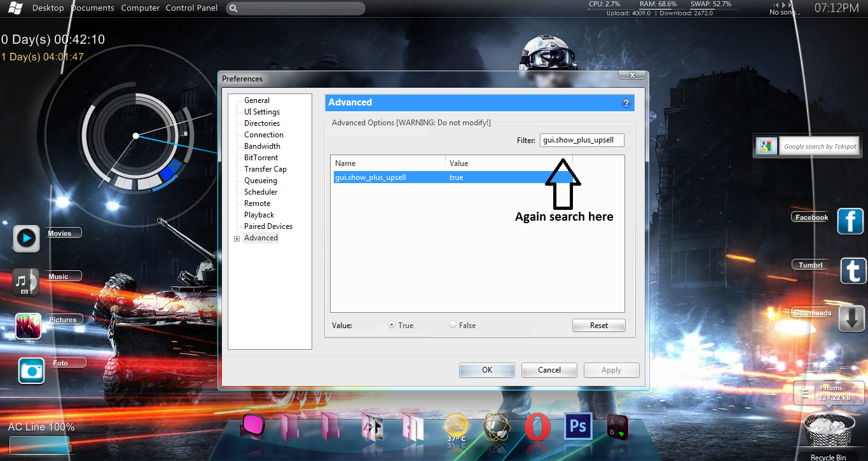Viewport: 868px width, 461px height.
Task: Reset the selected advanced option
Action: coord(599,326)
